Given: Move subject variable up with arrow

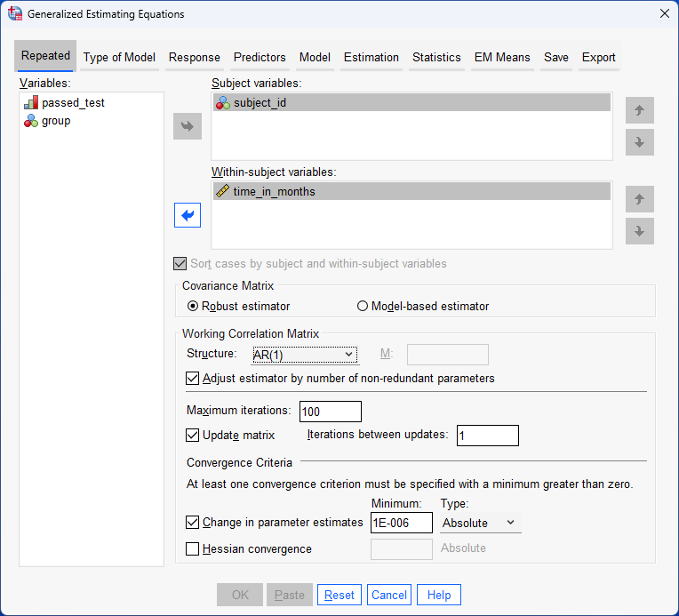Looking at the screenshot, I should click(639, 111).
